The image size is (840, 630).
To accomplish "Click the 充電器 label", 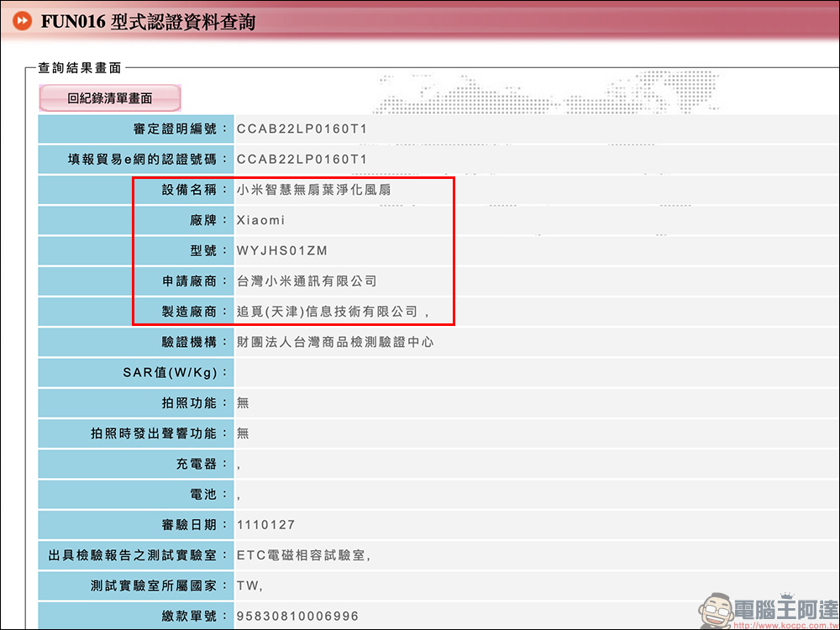I will (202, 464).
